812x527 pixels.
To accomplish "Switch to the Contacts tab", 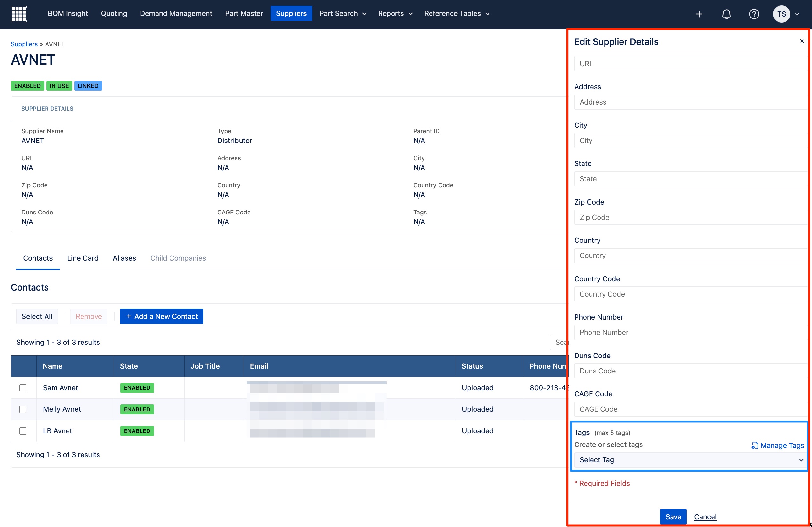I will point(38,258).
